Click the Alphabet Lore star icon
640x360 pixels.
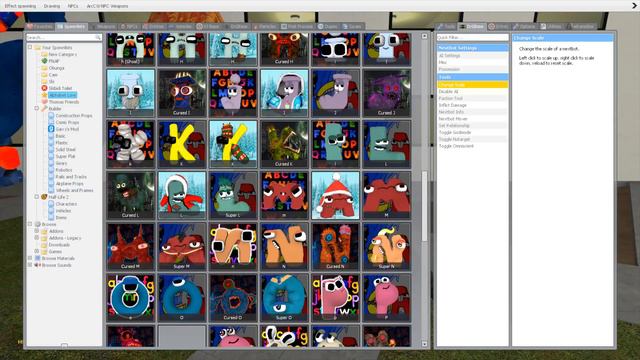(44, 95)
